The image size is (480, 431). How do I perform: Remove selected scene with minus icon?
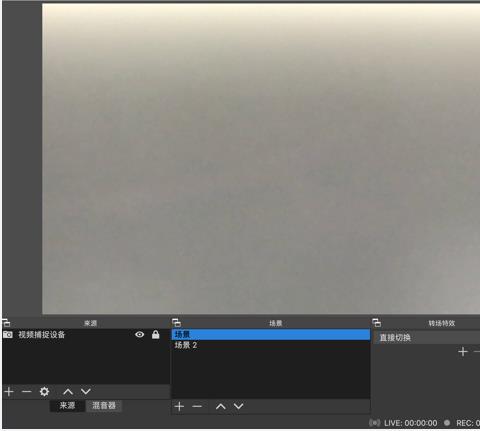197,406
